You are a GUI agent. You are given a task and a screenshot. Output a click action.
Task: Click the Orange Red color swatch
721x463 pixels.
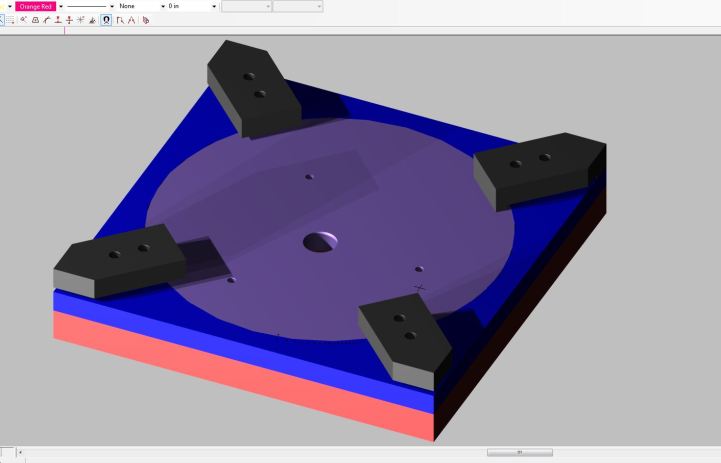36,6
